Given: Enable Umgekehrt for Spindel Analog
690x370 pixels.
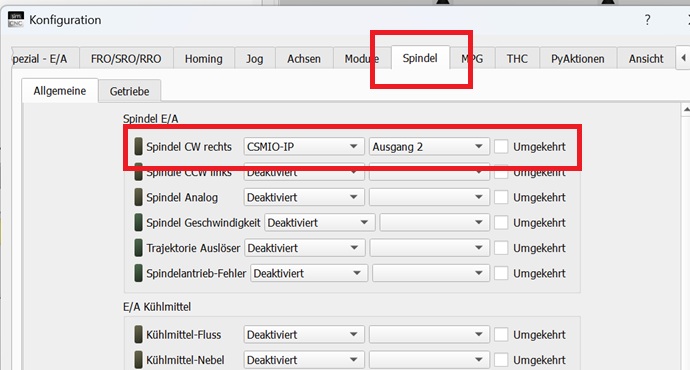Looking at the screenshot, I should 501,197.
